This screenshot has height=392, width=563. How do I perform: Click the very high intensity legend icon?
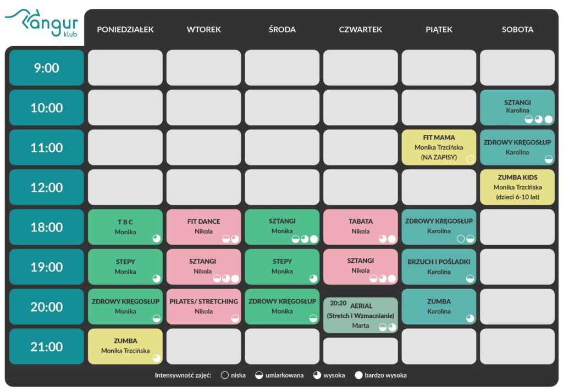coord(358,375)
